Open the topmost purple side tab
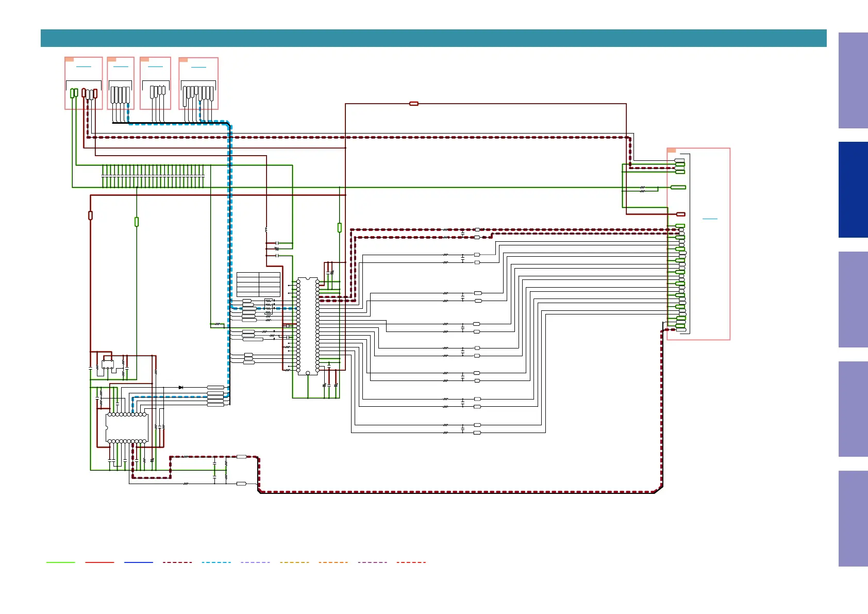 click(853, 80)
